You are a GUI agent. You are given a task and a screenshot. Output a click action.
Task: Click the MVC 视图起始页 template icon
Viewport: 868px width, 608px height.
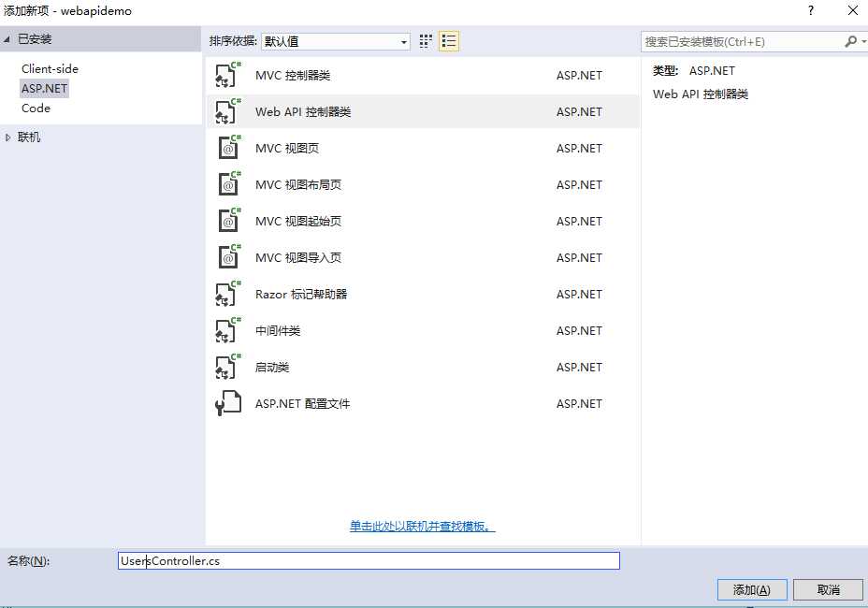tap(228, 221)
